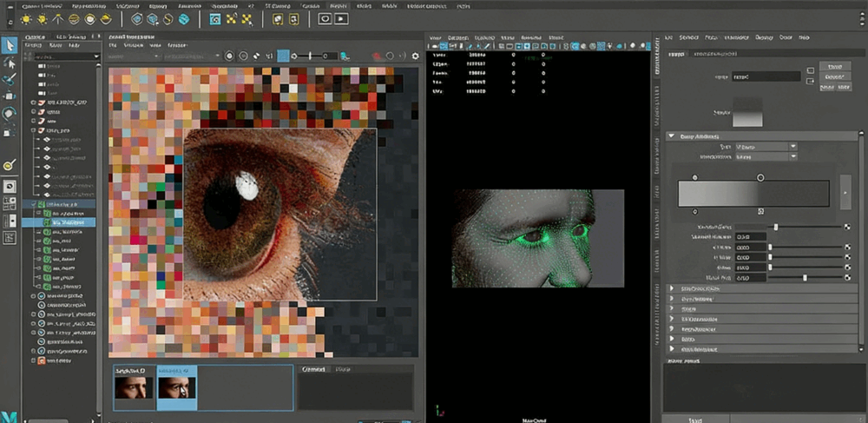Click the top button at upper right of attribute panel

835,66
